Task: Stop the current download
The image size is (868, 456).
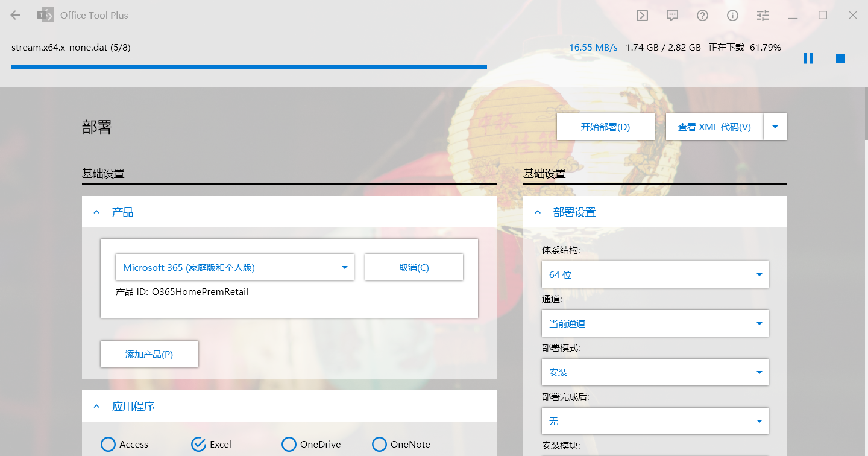Action: (x=840, y=58)
